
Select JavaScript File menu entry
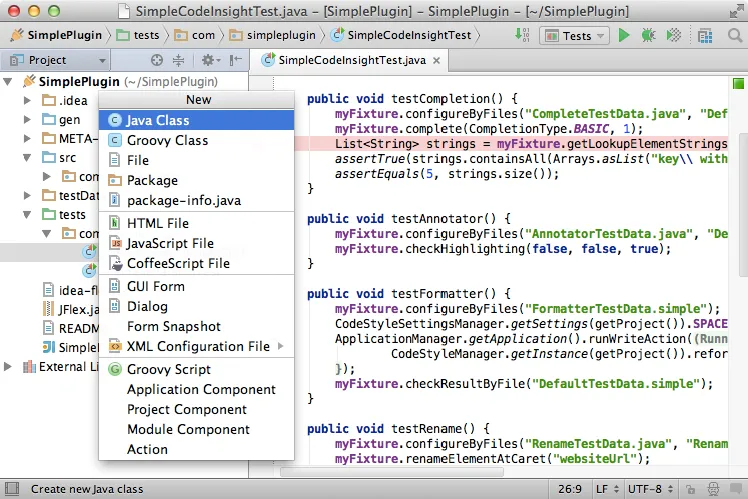coord(196,243)
